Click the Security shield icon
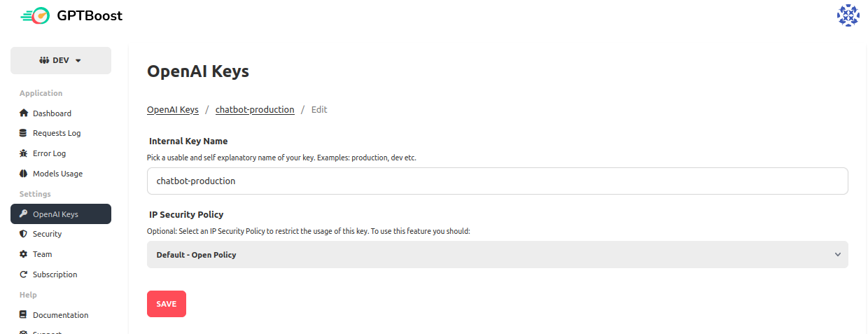The width and height of the screenshot is (868, 334). [x=24, y=234]
